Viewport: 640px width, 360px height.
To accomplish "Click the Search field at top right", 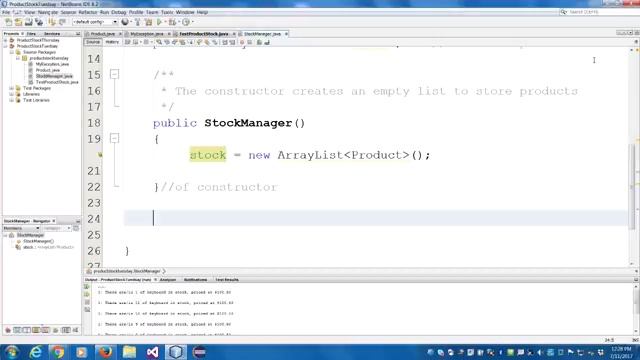I will pyautogui.click(x=600, y=12).
